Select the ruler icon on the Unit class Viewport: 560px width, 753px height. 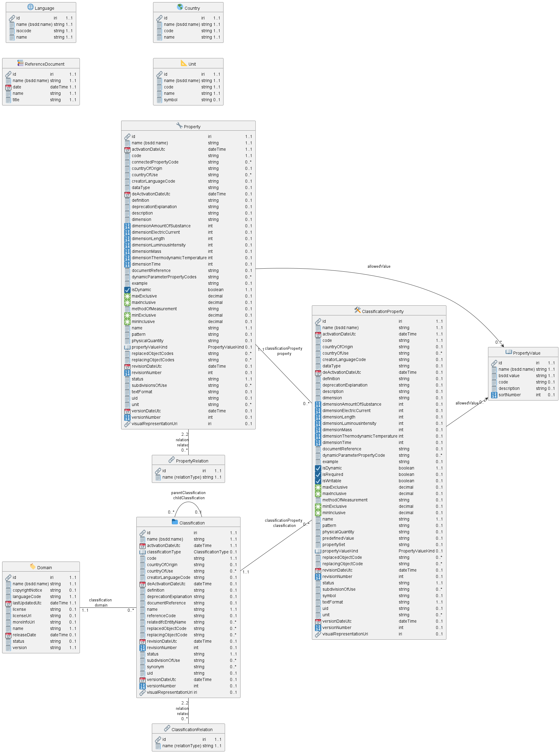click(184, 63)
